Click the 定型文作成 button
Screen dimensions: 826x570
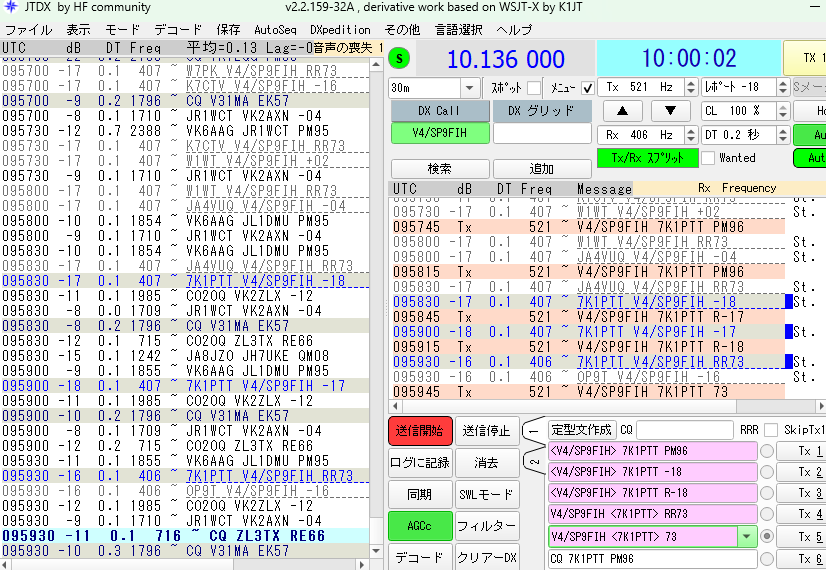click(x=581, y=430)
